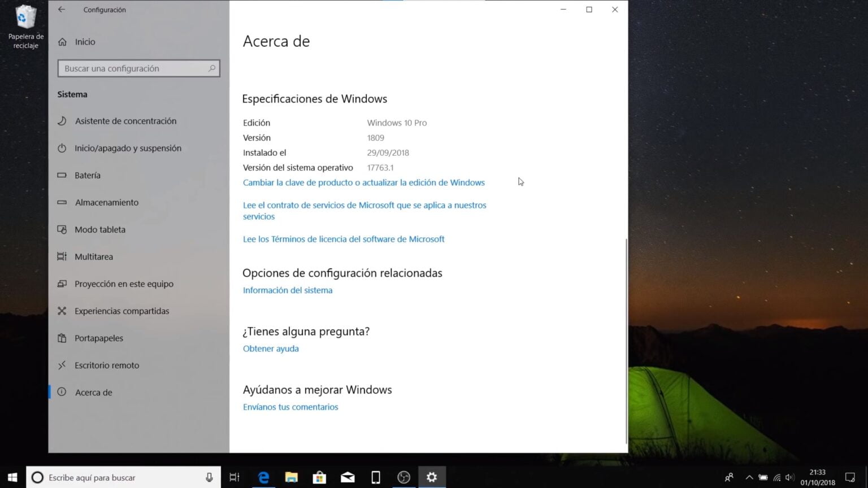Select the version value 1809
868x488 pixels.
coord(376,138)
